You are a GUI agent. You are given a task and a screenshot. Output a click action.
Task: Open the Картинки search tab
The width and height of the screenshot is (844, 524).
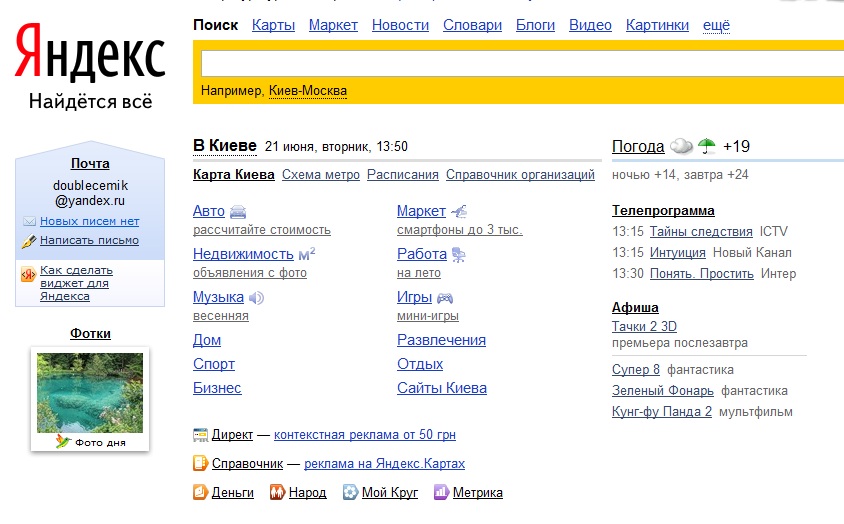pos(657,25)
